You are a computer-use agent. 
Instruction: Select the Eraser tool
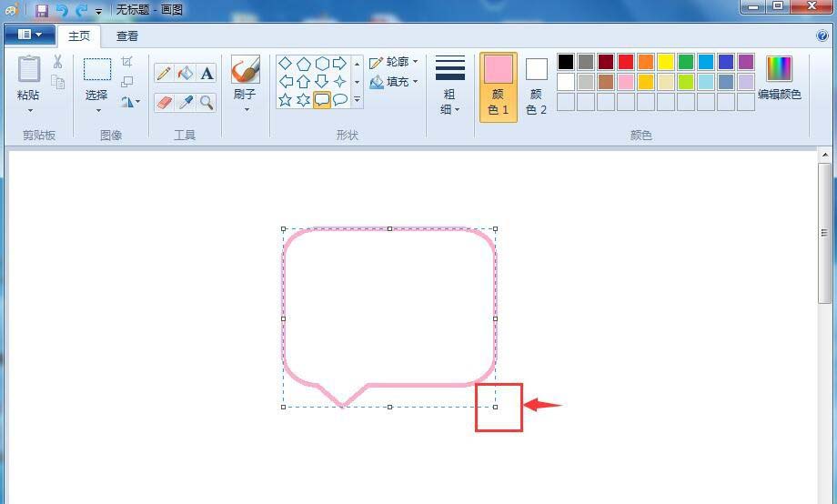164,102
